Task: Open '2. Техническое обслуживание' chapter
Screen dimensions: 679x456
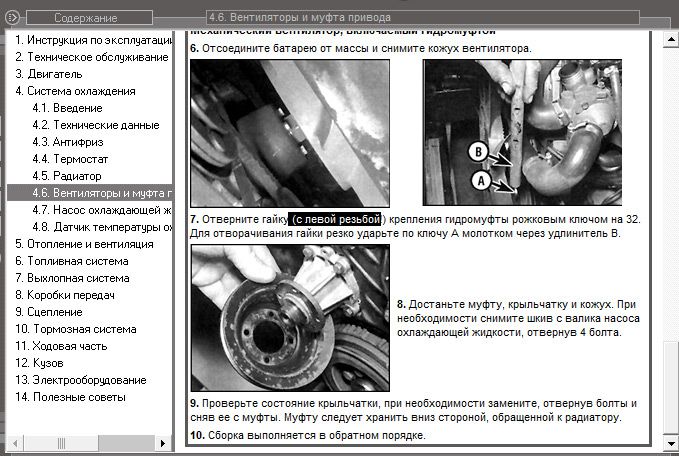Action: pyautogui.click(x=92, y=57)
